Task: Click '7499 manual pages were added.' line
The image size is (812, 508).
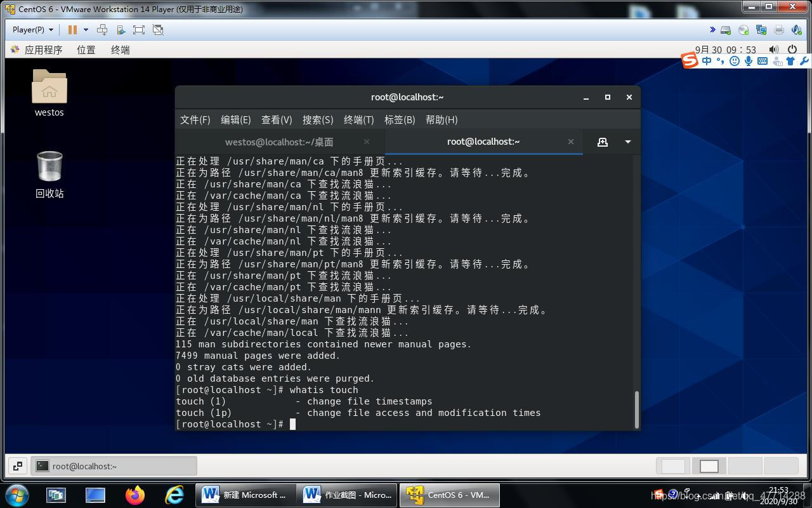Action: (258, 356)
